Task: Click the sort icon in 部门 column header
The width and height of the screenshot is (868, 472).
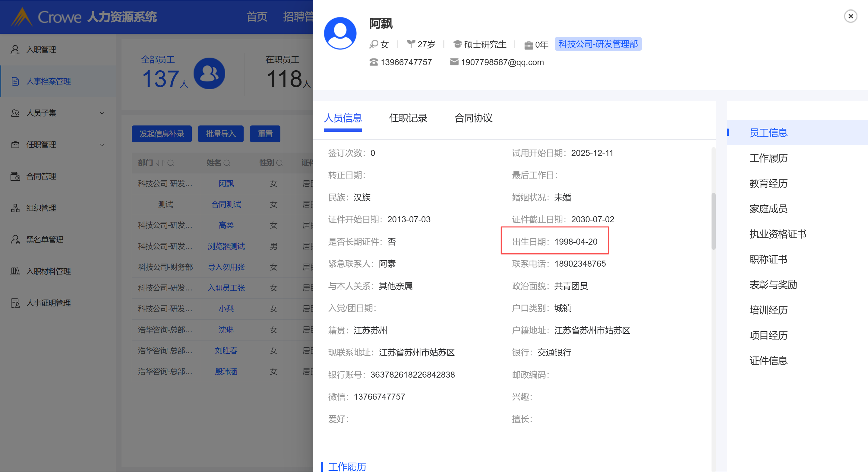Action: click(x=160, y=163)
